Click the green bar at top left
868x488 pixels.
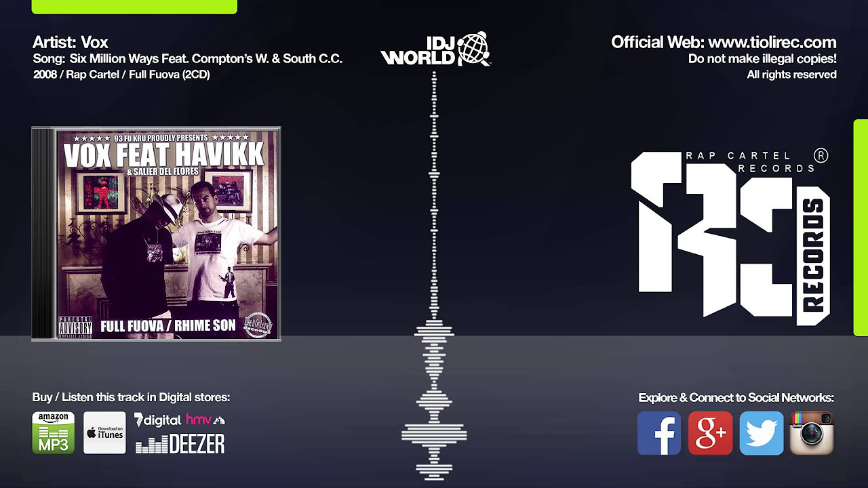pyautogui.click(x=134, y=7)
